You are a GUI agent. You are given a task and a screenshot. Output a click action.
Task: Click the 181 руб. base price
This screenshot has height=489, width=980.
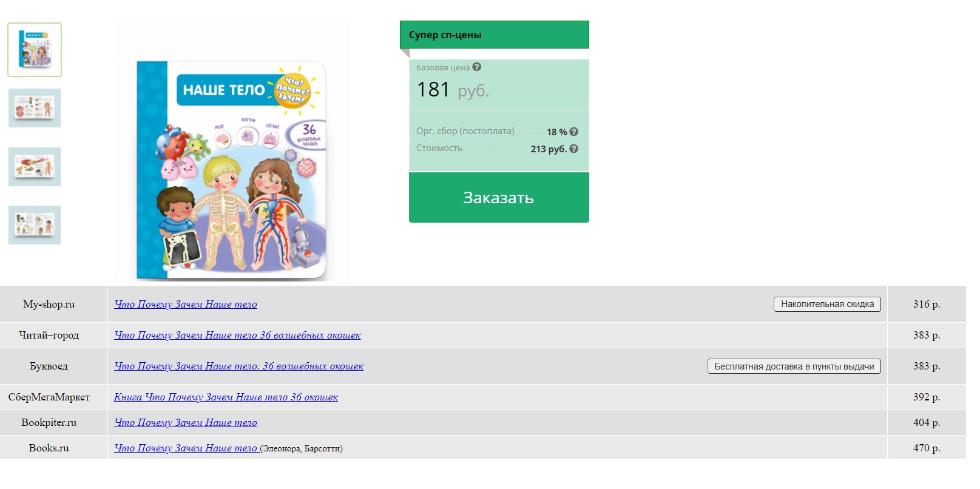(x=453, y=90)
